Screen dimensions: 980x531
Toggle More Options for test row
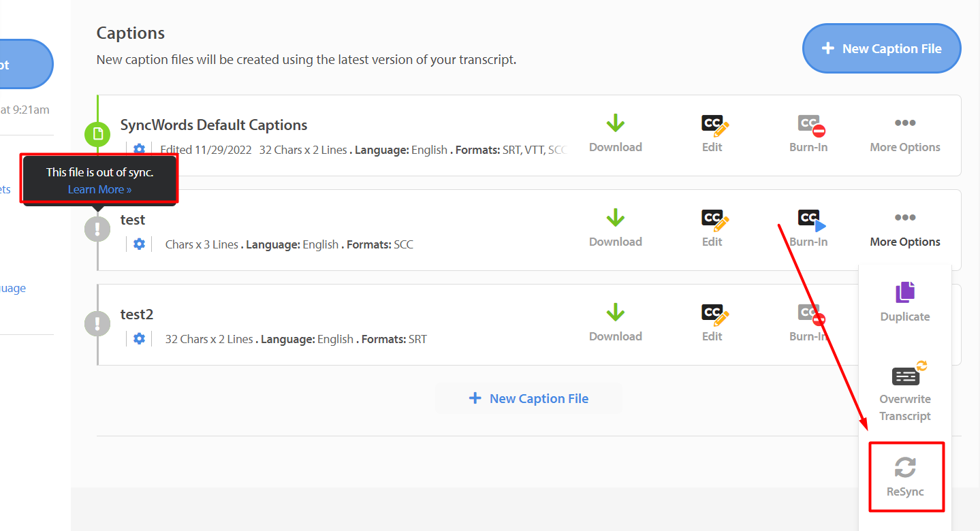coord(904,229)
